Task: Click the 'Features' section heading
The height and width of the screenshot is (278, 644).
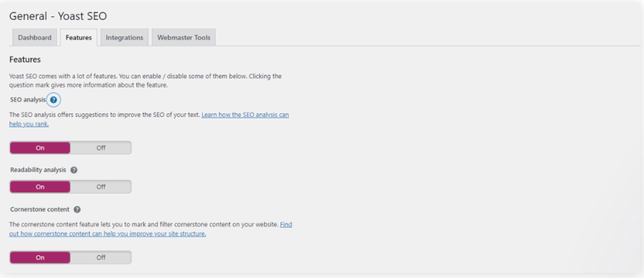Action: click(x=25, y=60)
